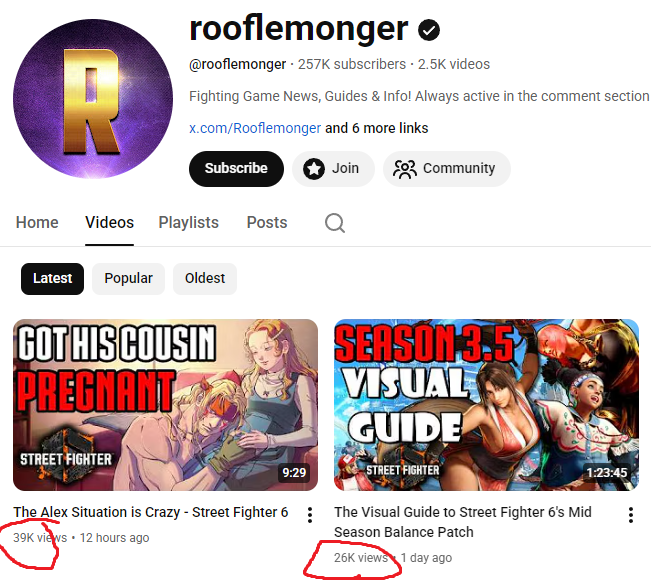Open "The Alex Situation is Crazy" title link

(x=151, y=512)
